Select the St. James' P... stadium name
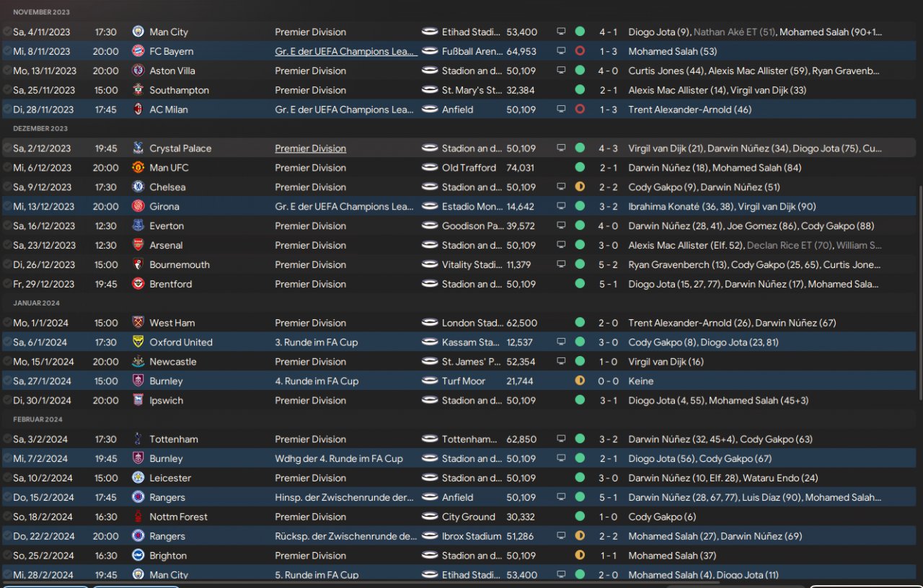 [x=472, y=362]
